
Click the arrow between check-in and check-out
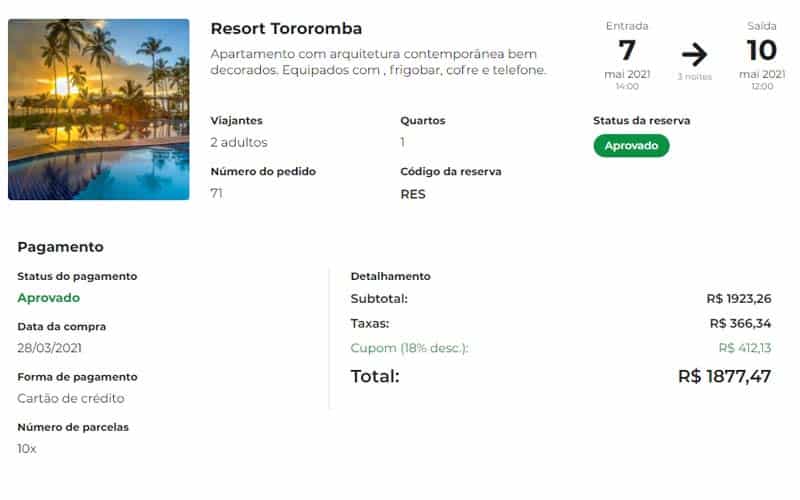tap(694, 55)
